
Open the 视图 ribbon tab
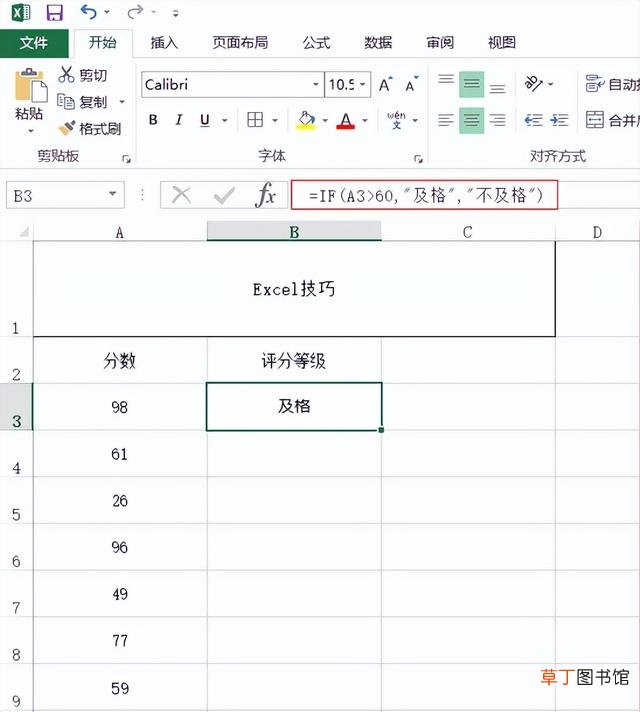(x=501, y=43)
